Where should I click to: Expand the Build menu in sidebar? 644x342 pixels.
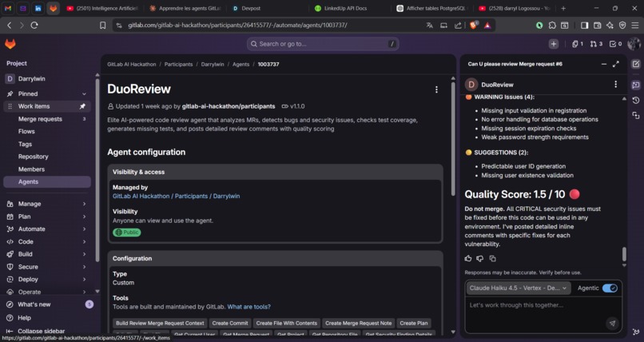(x=47, y=254)
